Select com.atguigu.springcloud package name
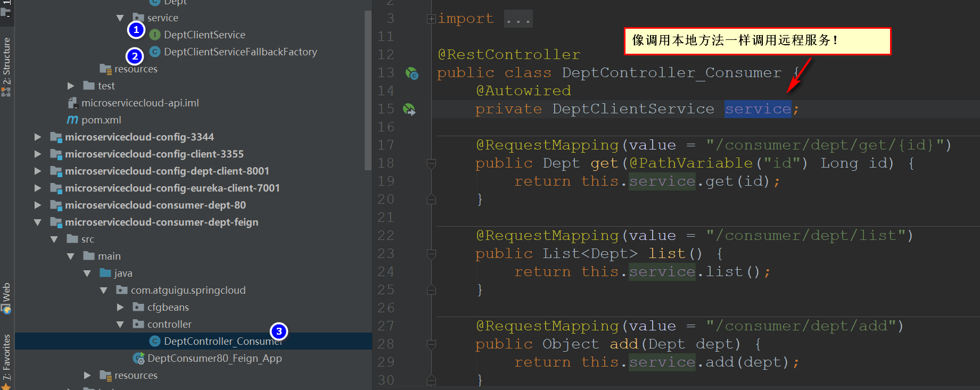980x390 pixels. [188, 290]
